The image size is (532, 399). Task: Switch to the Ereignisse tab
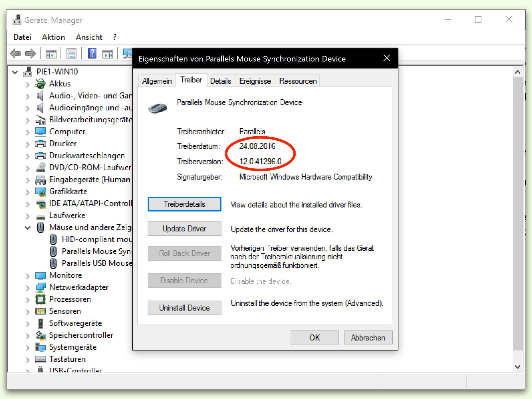[255, 81]
